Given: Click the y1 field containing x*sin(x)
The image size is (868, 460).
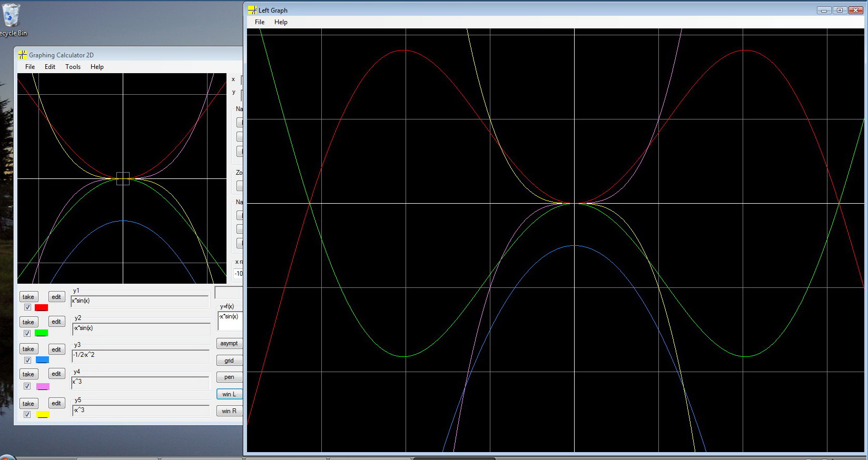Looking at the screenshot, I should (140, 301).
